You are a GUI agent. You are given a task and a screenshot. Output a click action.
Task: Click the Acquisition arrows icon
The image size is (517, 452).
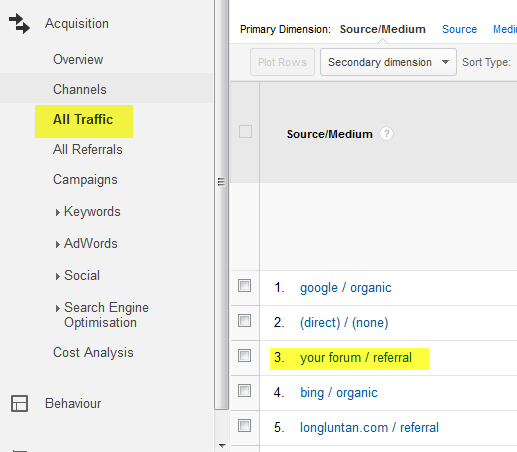[19, 23]
